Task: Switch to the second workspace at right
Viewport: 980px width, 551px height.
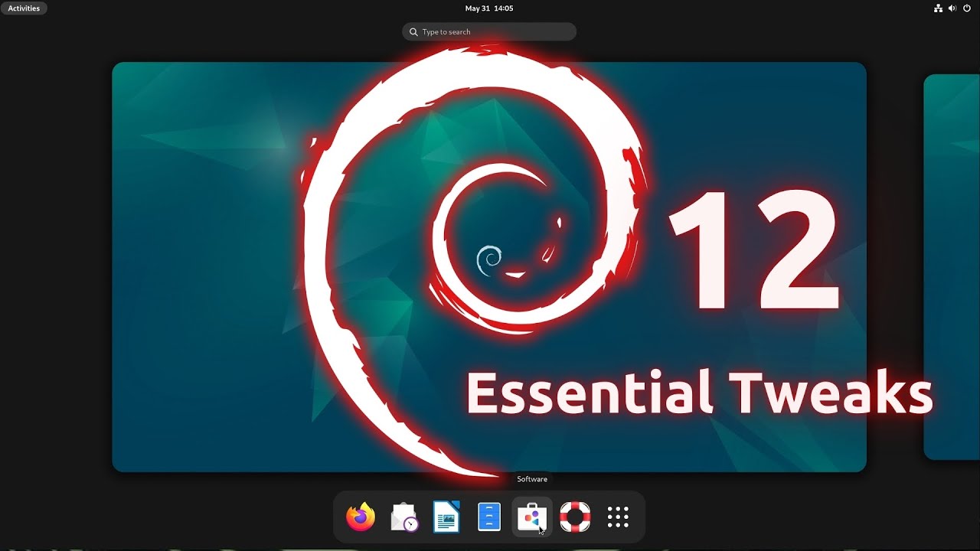Action: click(x=952, y=267)
